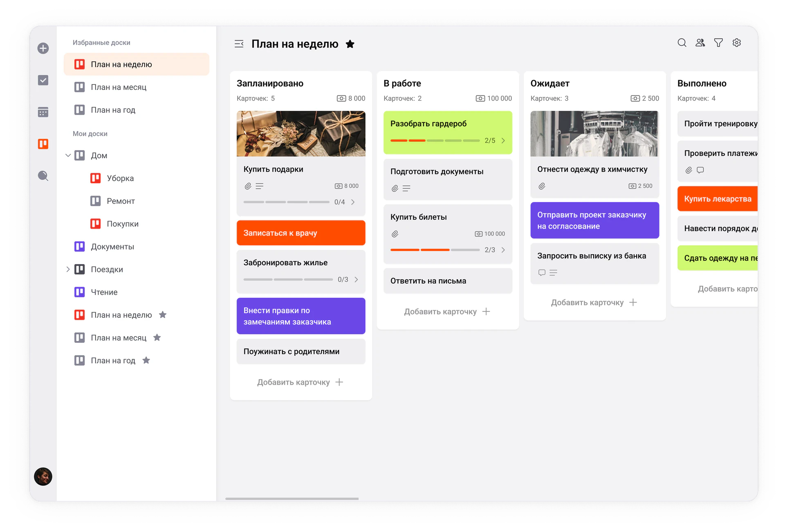This screenshot has width=785, height=532.
Task: Open the board members icon
Action: [700, 43]
